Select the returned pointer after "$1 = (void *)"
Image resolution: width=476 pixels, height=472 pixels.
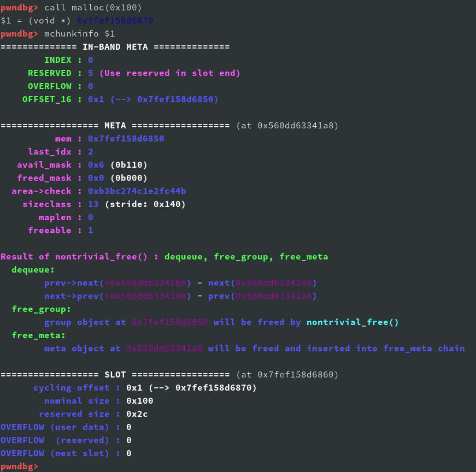(115, 21)
